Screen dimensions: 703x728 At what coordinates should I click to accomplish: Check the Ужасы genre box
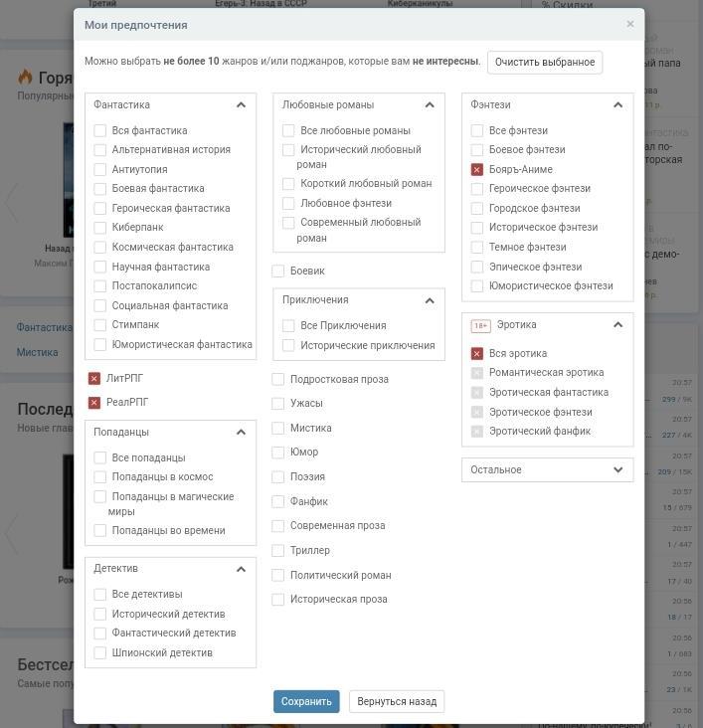tap(278, 404)
